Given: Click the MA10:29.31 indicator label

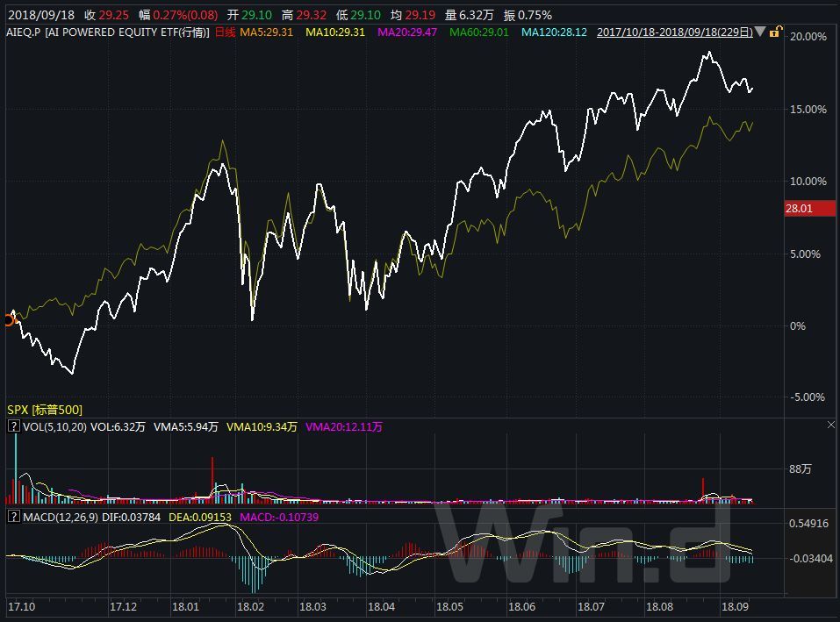Looking at the screenshot, I should (x=334, y=32).
